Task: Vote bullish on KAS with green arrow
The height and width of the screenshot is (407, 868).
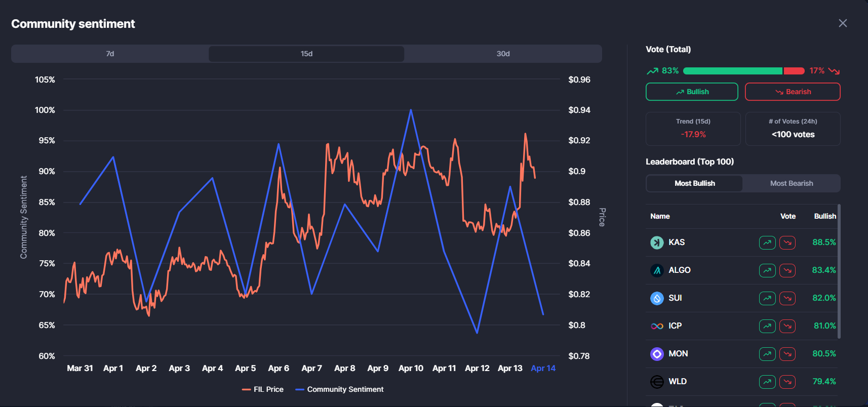Action: coord(767,242)
